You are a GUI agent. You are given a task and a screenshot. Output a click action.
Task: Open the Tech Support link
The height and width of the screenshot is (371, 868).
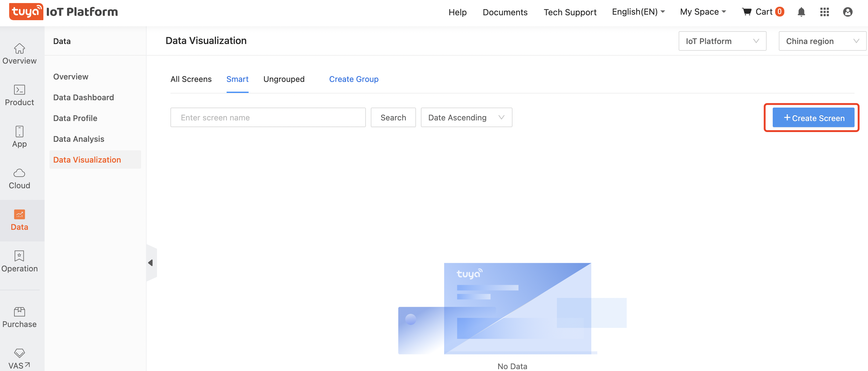[570, 13]
